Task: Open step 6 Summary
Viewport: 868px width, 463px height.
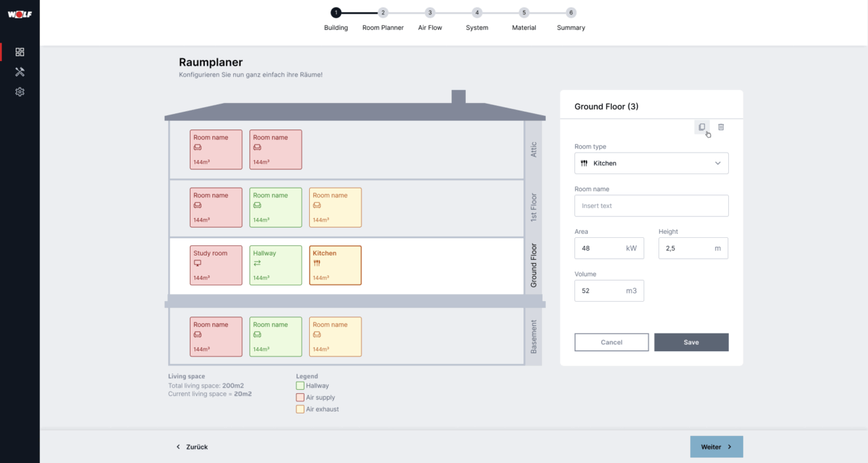Action: pyautogui.click(x=571, y=13)
